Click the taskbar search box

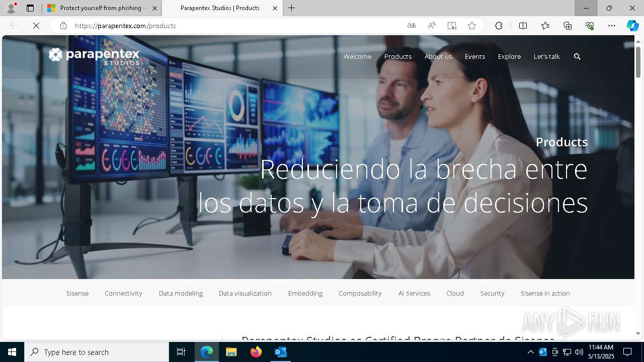97,352
